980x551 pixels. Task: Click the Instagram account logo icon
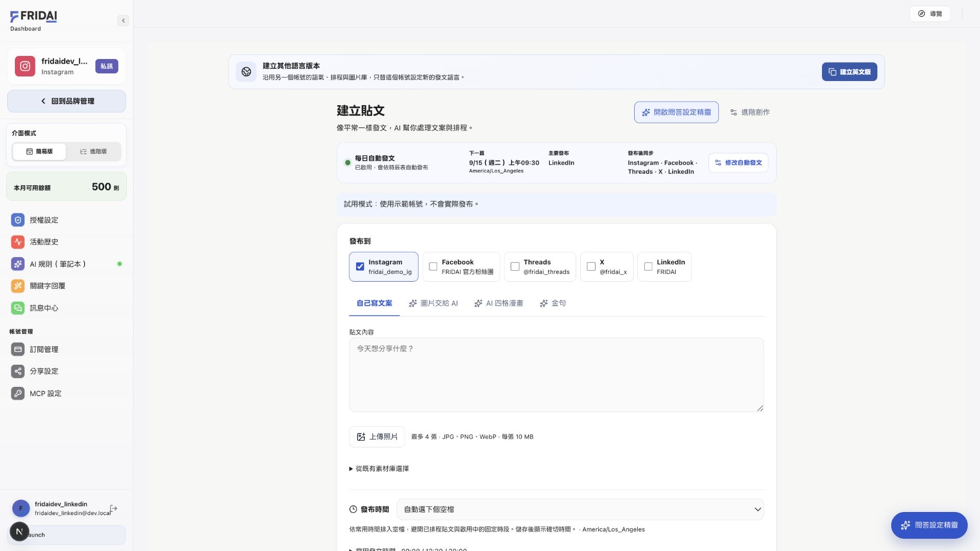click(25, 66)
